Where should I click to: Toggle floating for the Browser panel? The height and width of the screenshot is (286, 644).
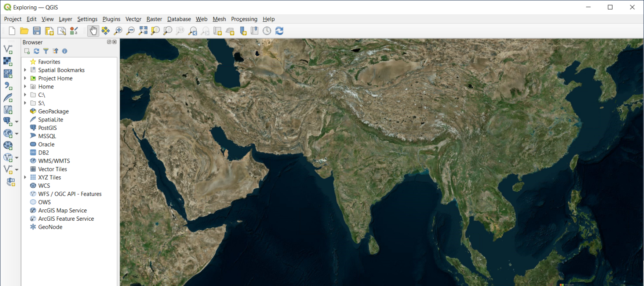pos(109,42)
